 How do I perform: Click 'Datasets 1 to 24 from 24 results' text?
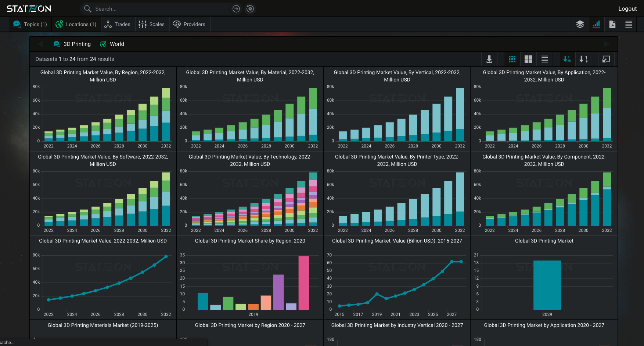75,59
